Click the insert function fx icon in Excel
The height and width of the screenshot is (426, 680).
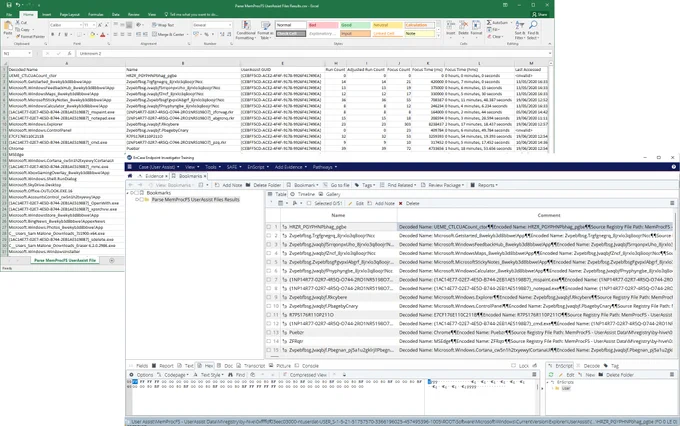[69, 53]
